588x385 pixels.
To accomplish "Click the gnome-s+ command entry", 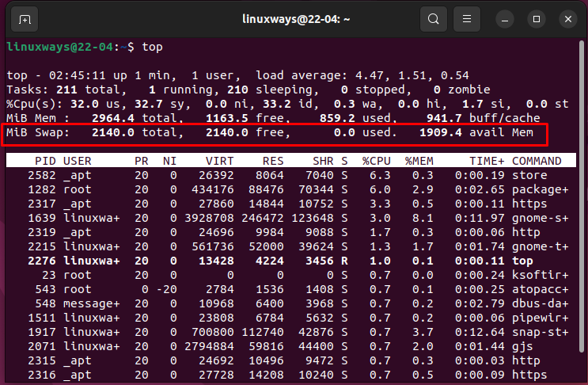I will (541, 218).
